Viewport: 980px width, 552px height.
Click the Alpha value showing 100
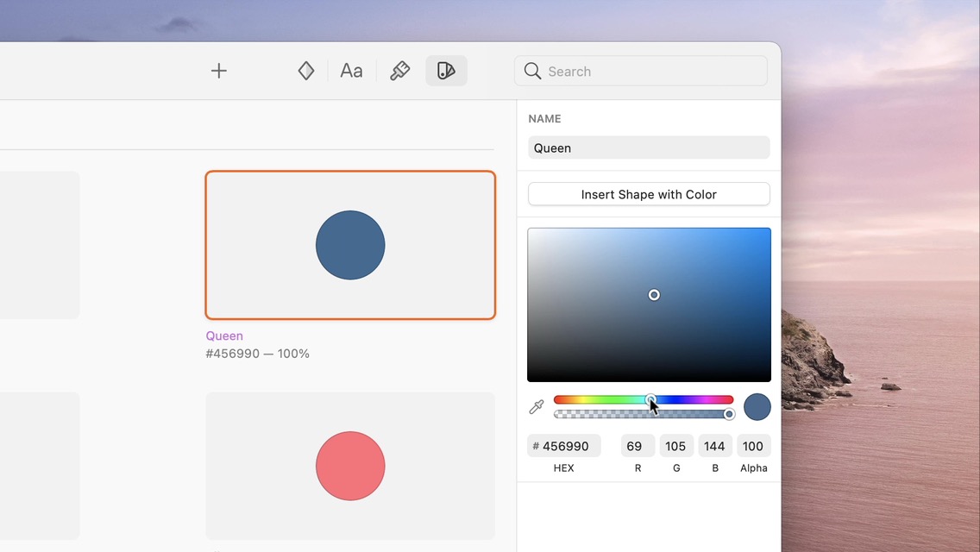point(753,446)
